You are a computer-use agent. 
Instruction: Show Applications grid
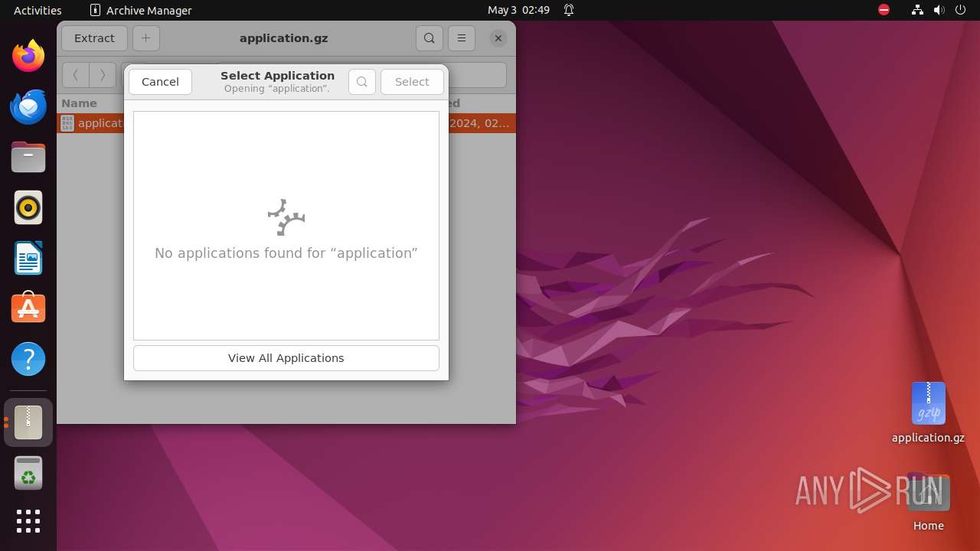click(28, 521)
